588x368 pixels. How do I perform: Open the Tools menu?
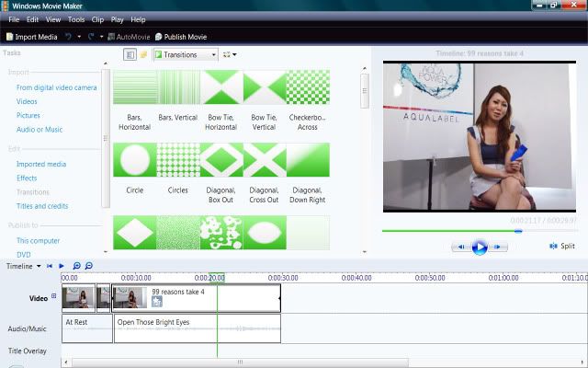76,19
